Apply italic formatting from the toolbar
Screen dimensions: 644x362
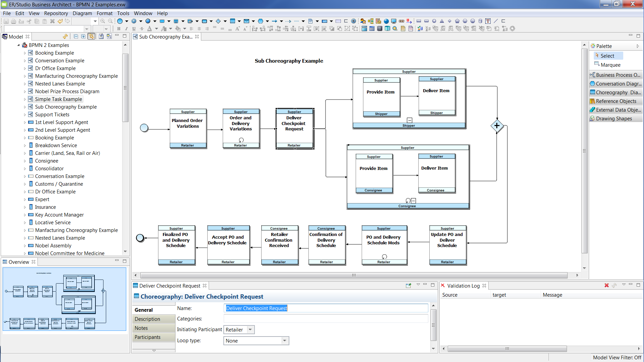tap(126, 28)
